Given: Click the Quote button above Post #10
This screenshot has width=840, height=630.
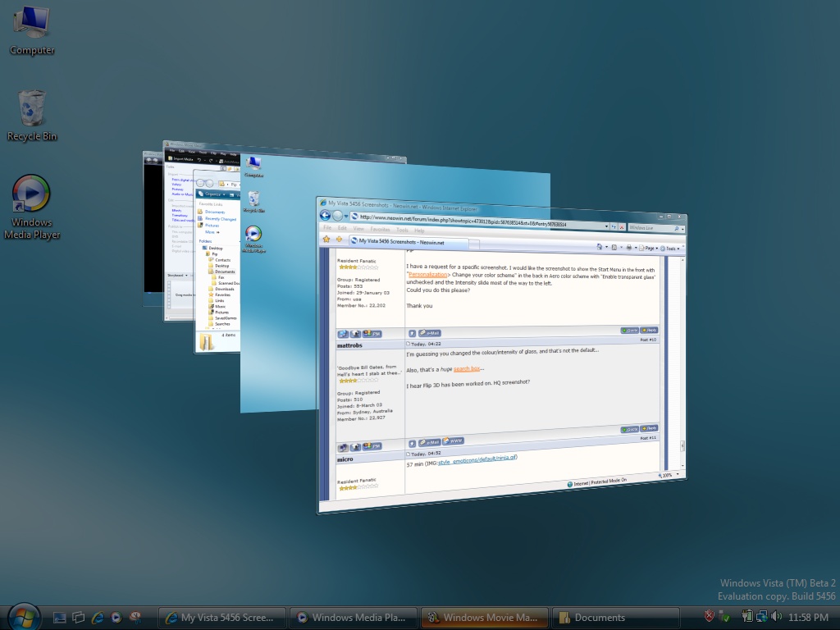Looking at the screenshot, I should [x=629, y=330].
